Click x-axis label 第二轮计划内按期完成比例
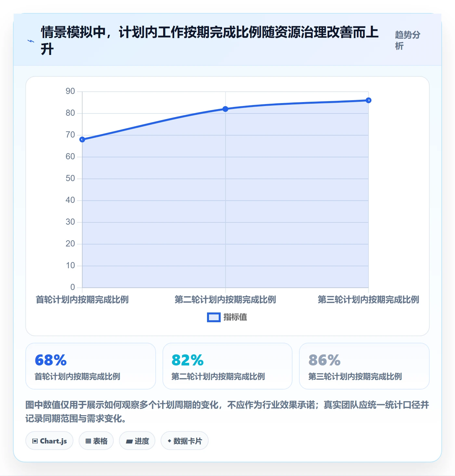 tap(225, 299)
